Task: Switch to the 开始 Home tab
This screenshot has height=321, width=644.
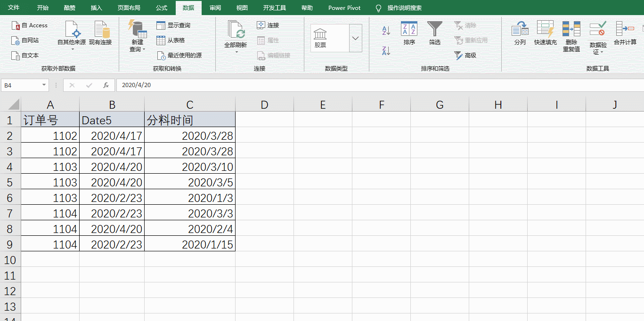Action: coord(42,8)
